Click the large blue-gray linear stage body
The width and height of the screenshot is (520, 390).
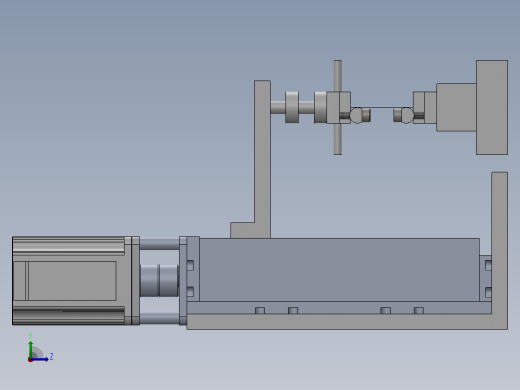coord(339,270)
